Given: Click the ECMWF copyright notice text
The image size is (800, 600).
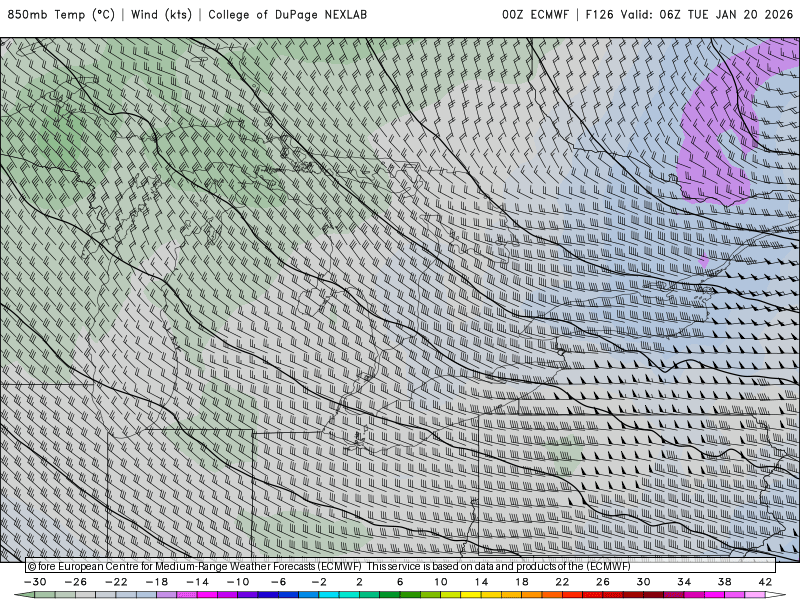Looking at the screenshot, I should click(x=329, y=566).
